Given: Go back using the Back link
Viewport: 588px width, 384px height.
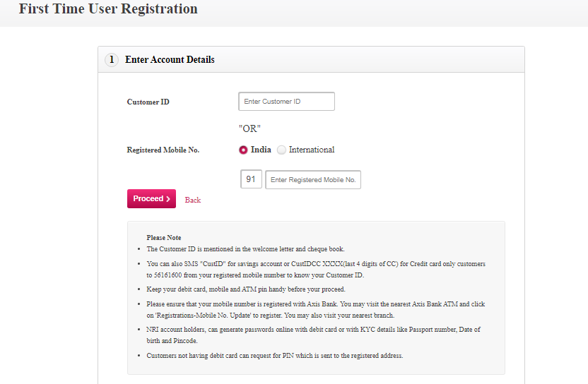Looking at the screenshot, I should [193, 200].
